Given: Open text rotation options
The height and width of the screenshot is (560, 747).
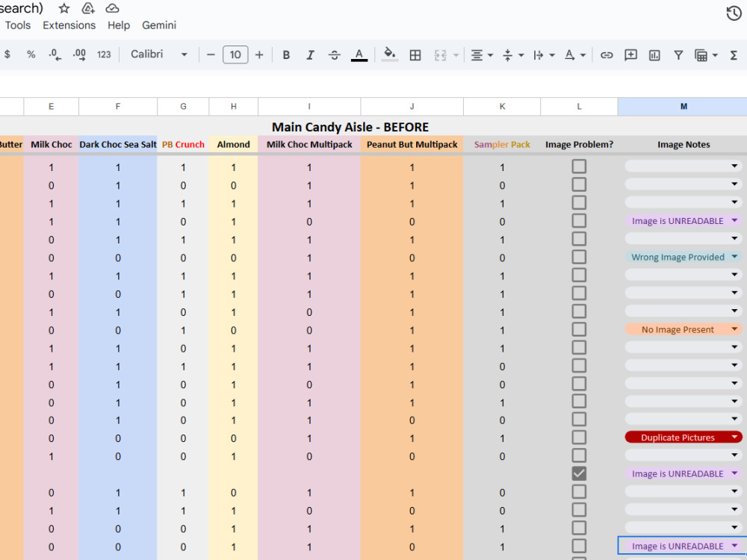Looking at the screenshot, I should click(x=574, y=55).
